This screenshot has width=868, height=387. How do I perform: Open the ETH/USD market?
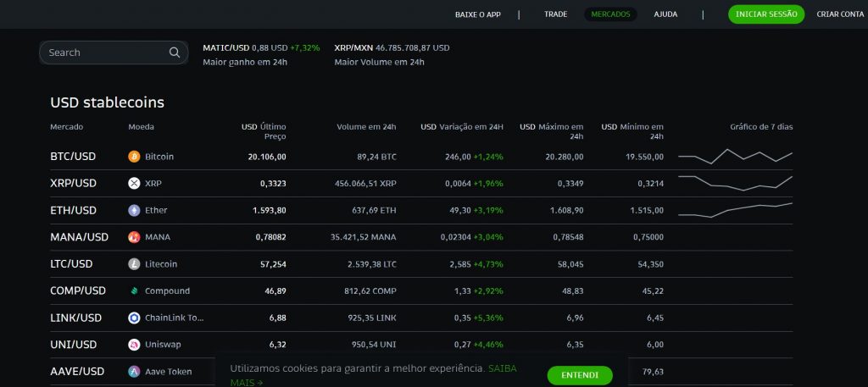coord(73,210)
